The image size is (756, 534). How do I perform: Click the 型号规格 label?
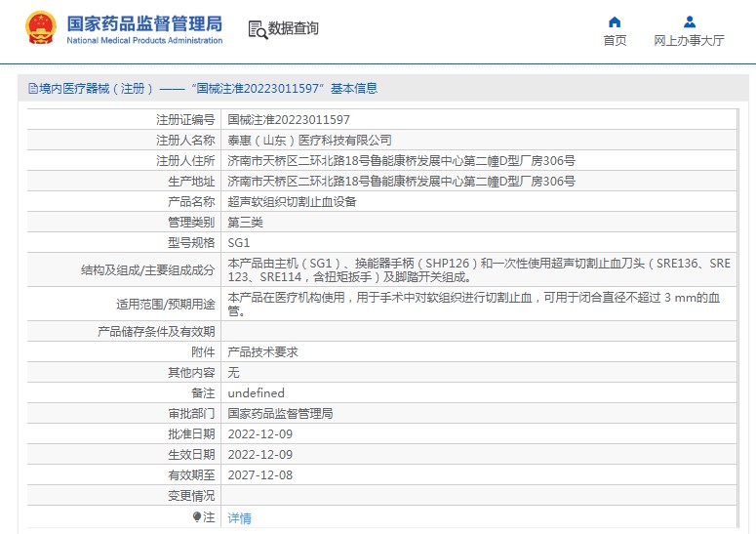click(191, 243)
